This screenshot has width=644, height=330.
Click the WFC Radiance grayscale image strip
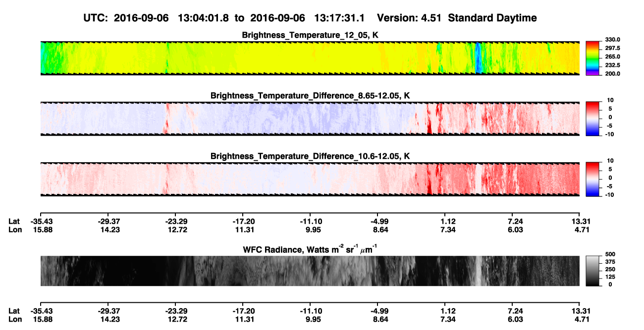310,271
